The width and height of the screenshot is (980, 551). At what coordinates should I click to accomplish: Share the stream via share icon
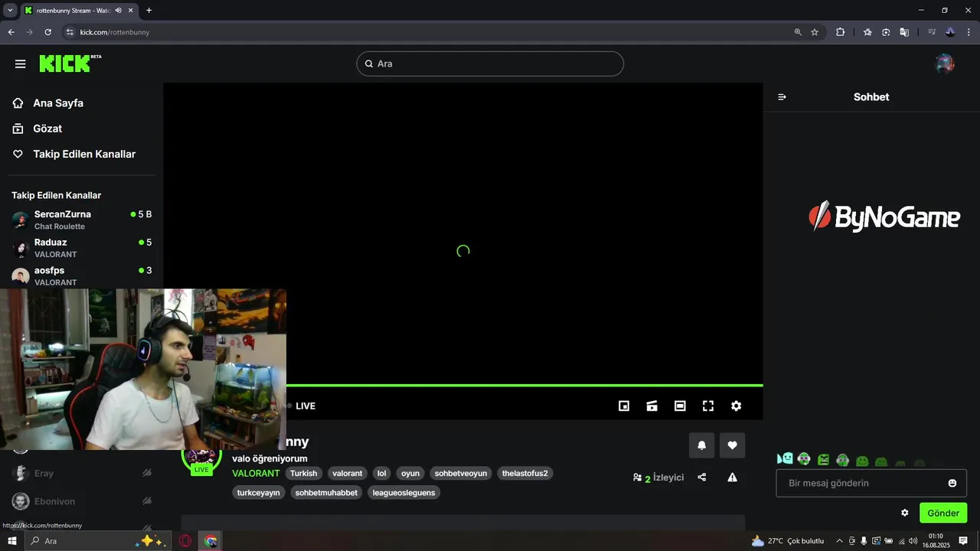click(702, 478)
